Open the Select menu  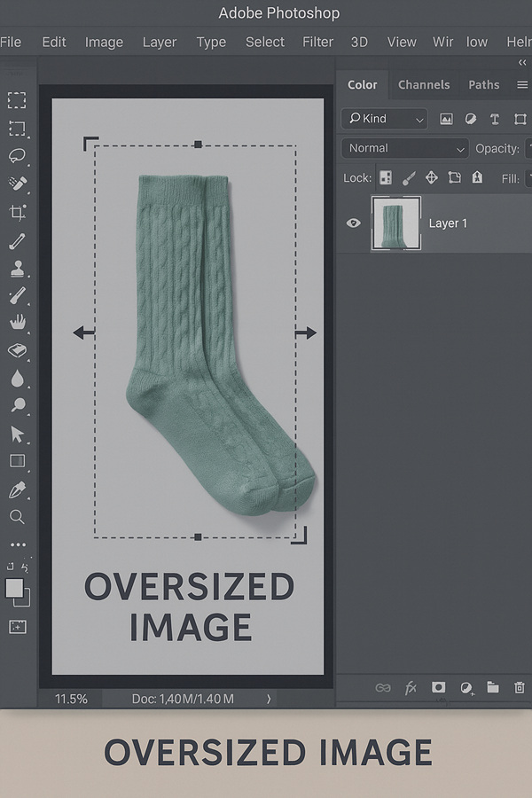(x=265, y=42)
